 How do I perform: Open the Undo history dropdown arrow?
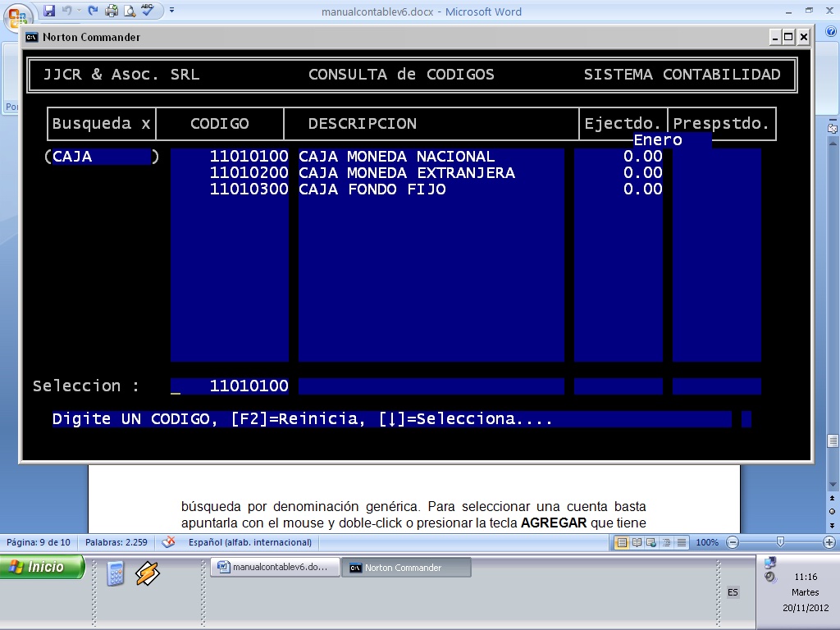pyautogui.click(x=80, y=10)
